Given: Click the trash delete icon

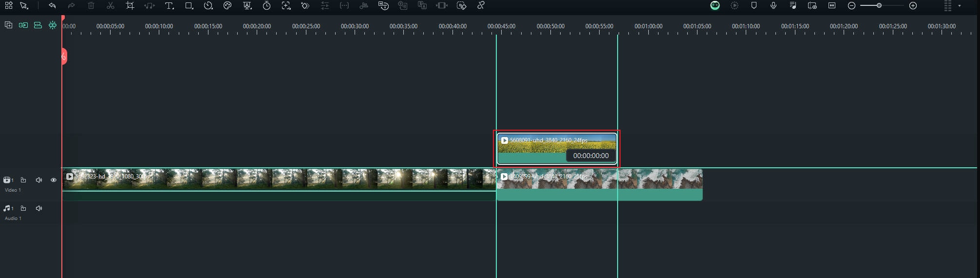Looking at the screenshot, I should click(91, 5).
